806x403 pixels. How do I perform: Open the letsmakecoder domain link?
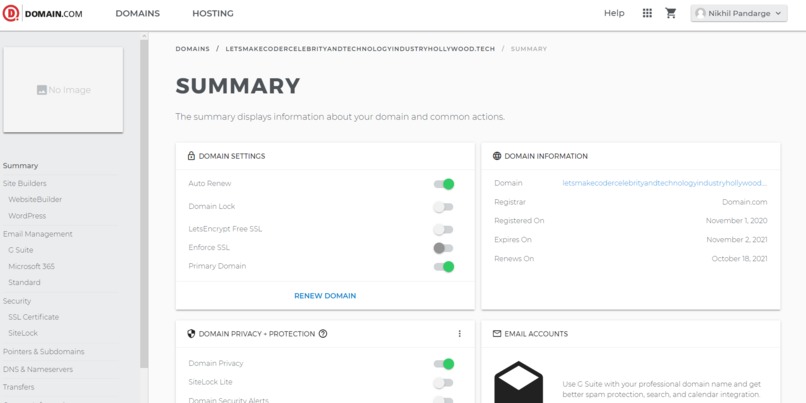(x=665, y=183)
